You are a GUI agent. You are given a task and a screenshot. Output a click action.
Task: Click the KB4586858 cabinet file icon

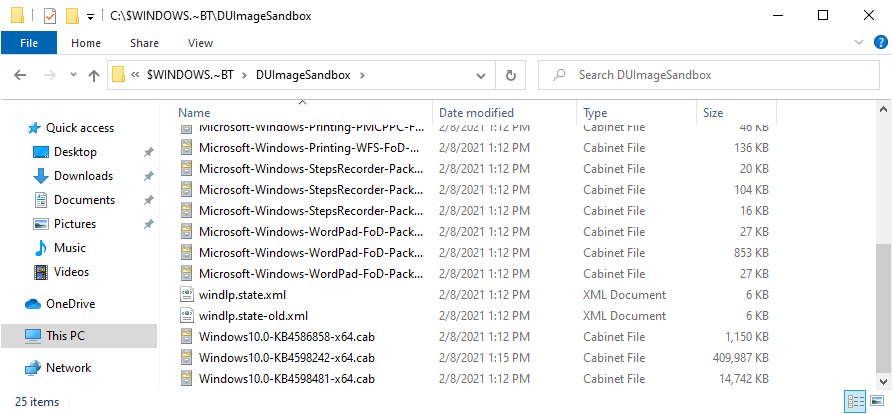pyautogui.click(x=187, y=337)
